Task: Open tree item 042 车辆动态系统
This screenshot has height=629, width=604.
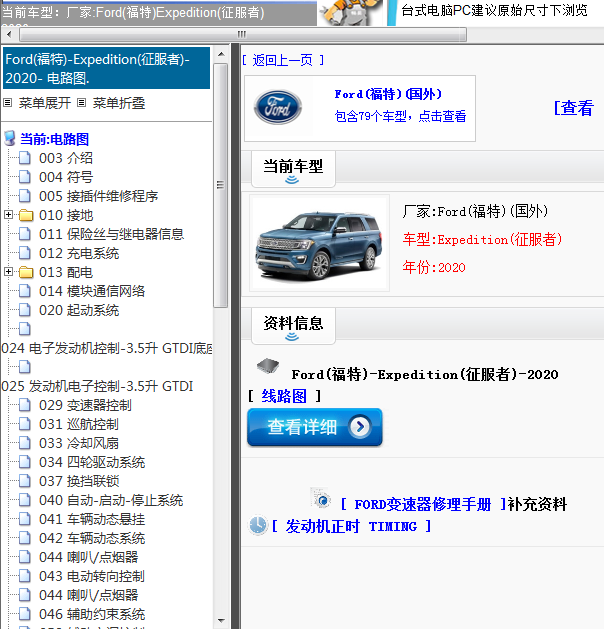Action: 92,538
